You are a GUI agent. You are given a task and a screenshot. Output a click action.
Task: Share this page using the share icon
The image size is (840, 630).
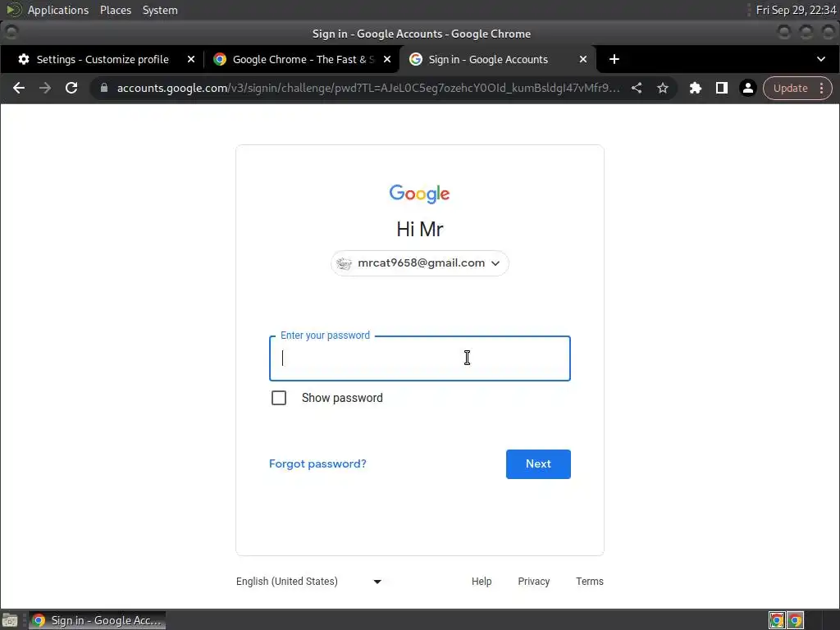click(637, 88)
